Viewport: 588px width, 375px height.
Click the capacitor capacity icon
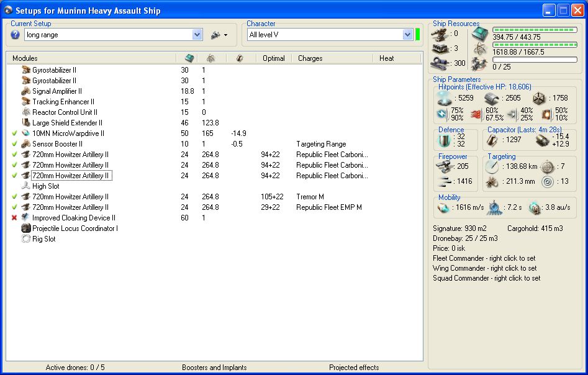click(492, 140)
